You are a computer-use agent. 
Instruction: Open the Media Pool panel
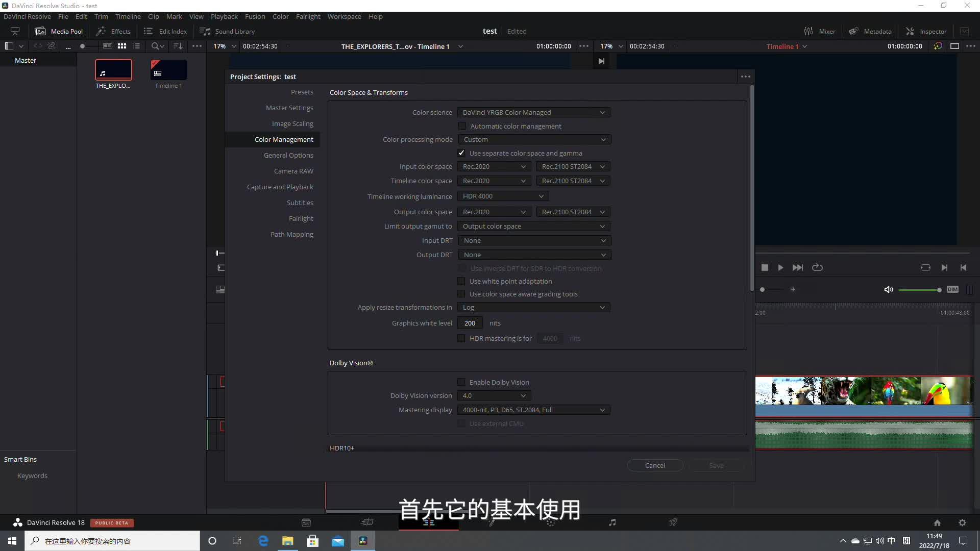tap(59, 31)
